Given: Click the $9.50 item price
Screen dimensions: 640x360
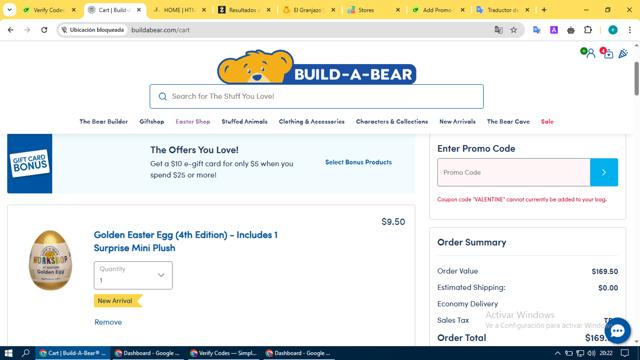Looking at the screenshot, I should (x=393, y=222).
